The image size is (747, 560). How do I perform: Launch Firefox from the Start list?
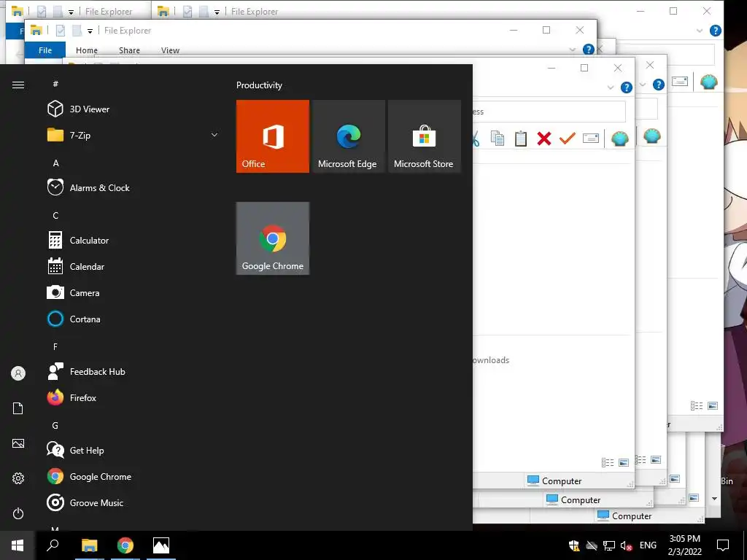click(133, 397)
